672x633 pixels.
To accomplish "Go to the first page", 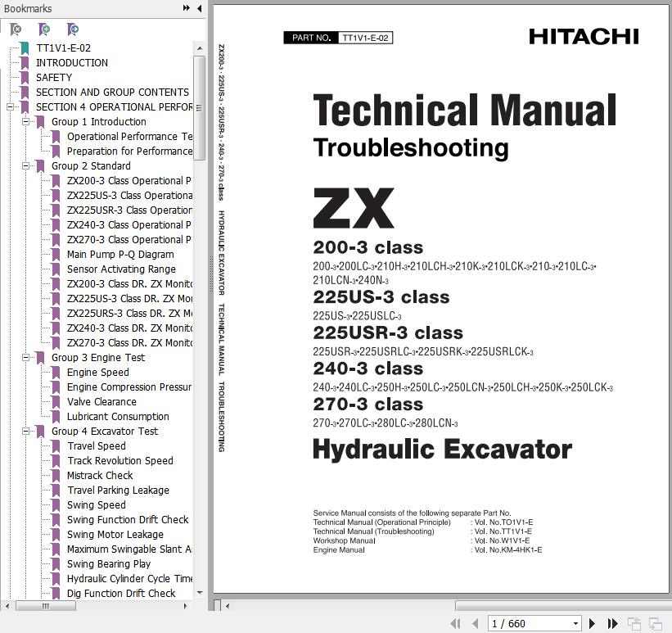I will (456, 623).
